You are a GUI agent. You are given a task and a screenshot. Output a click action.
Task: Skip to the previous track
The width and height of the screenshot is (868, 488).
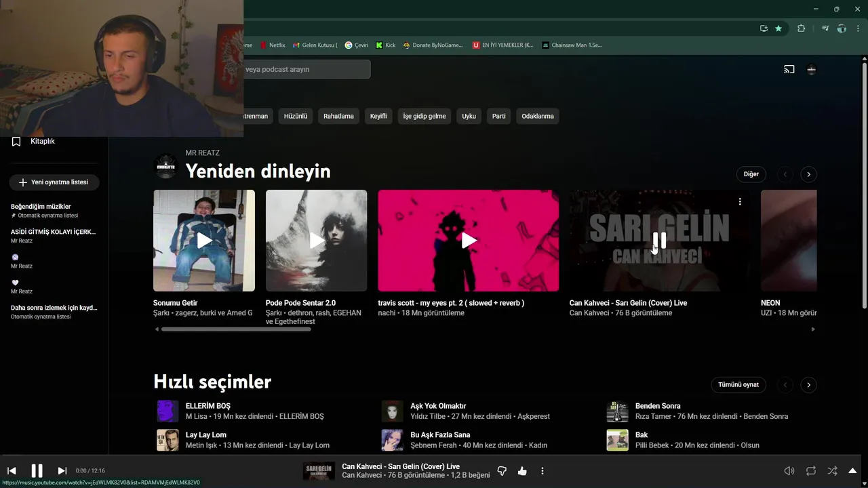pyautogui.click(x=12, y=470)
